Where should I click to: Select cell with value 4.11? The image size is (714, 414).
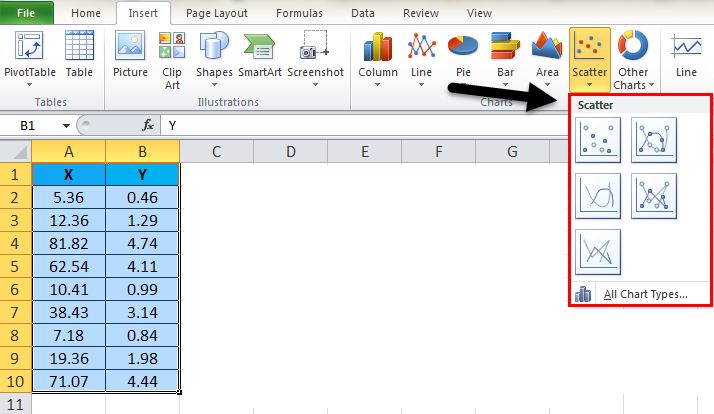[143, 266]
